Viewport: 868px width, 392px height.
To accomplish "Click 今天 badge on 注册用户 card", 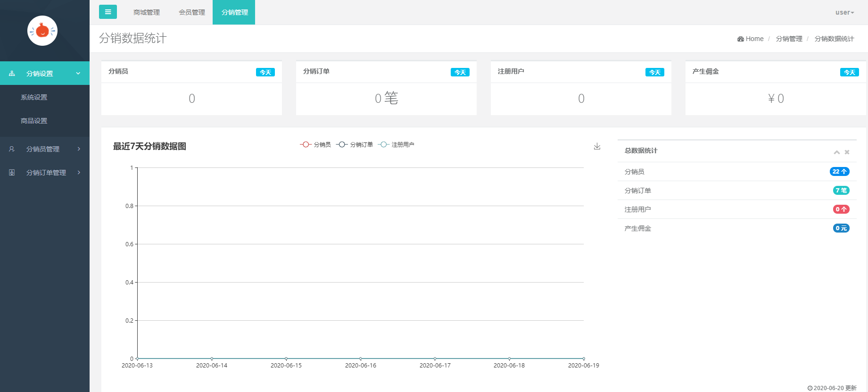I will point(655,72).
